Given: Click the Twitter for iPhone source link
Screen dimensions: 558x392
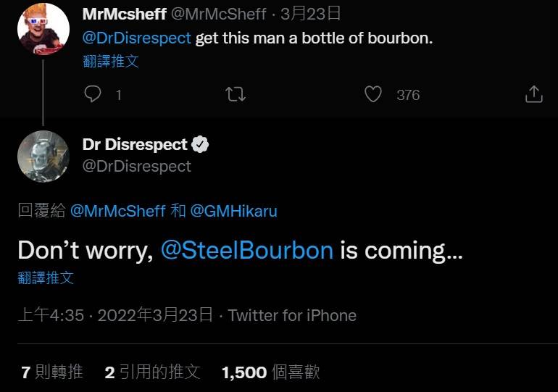Looking at the screenshot, I should (292, 315).
